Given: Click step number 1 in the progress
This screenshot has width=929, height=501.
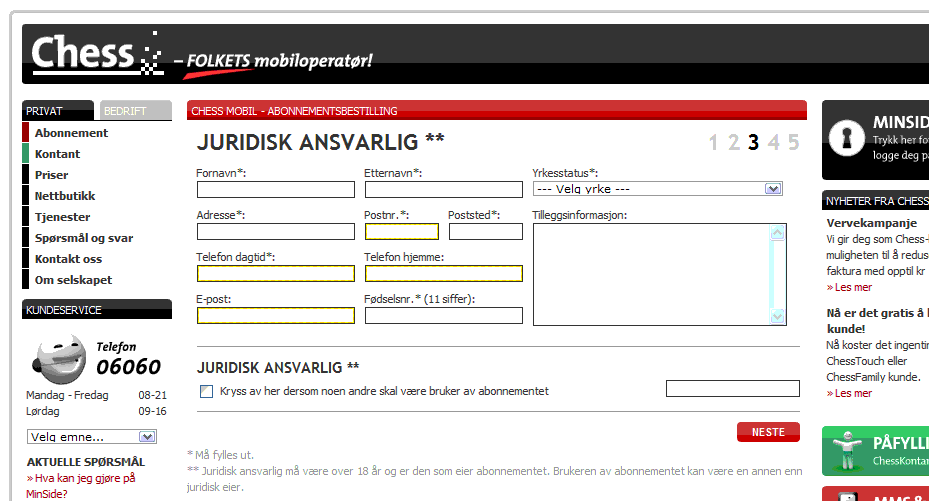Looking at the screenshot, I should click(x=713, y=142).
